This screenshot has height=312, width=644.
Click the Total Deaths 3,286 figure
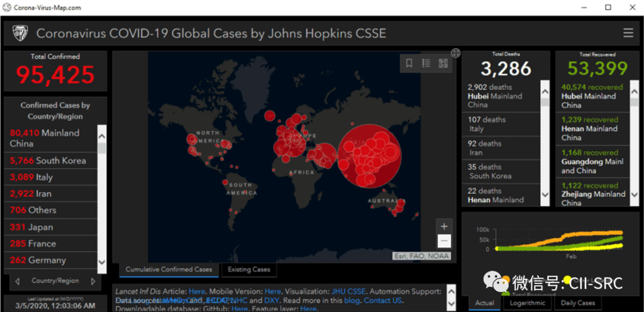pyautogui.click(x=506, y=69)
